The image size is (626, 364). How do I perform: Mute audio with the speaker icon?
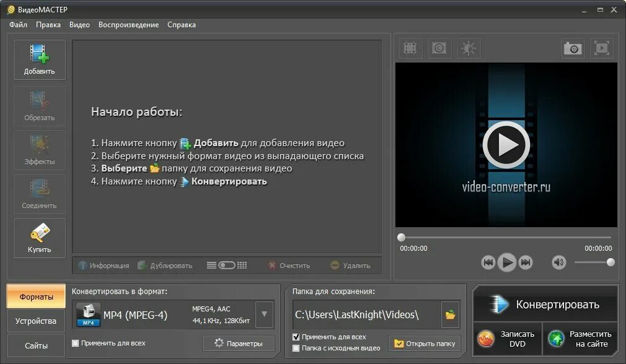[x=559, y=262]
